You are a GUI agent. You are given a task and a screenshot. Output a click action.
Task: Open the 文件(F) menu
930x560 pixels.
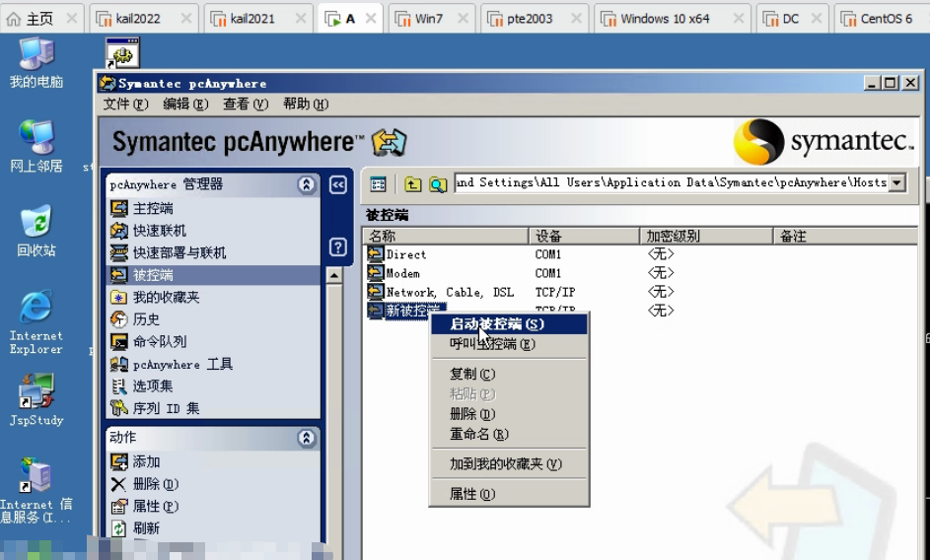coord(125,104)
